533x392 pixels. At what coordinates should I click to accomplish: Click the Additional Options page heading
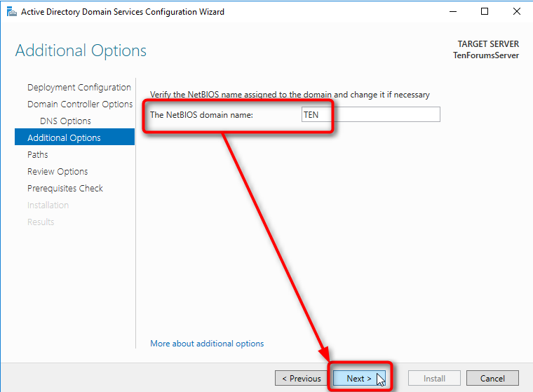pos(81,50)
